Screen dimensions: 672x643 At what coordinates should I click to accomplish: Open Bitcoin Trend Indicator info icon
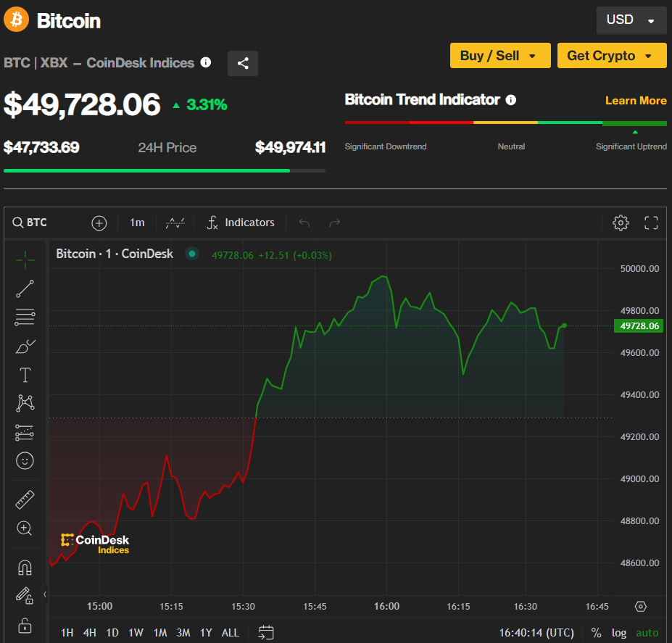[x=511, y=100]
